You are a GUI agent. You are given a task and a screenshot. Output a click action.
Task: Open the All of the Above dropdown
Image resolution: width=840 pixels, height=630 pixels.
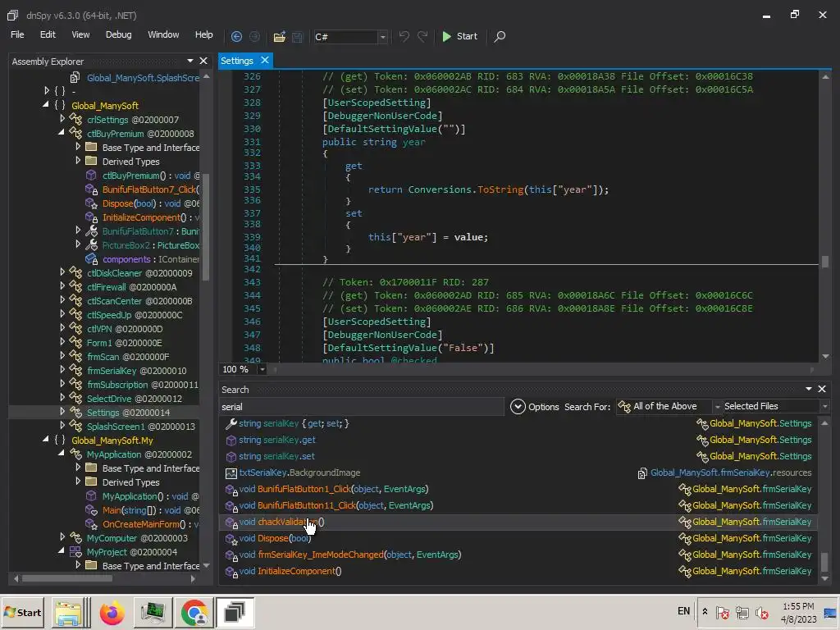click(x=716, y=407)
